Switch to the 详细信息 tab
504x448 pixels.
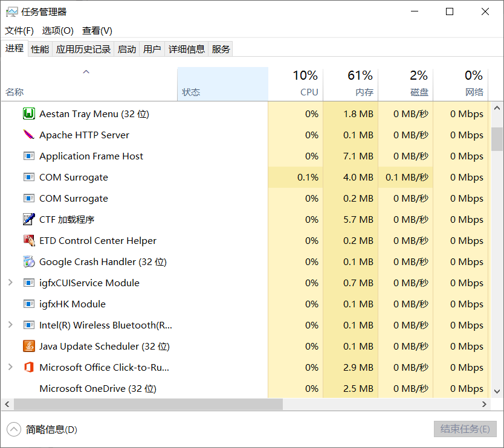[x=187, y=49]
